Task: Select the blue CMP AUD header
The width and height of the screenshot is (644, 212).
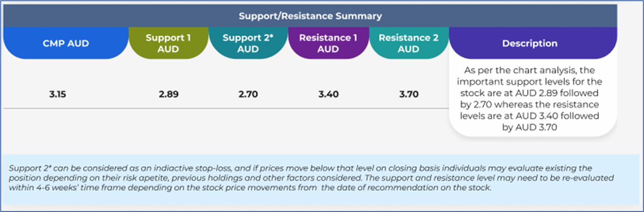Action: tap(66, 43)
